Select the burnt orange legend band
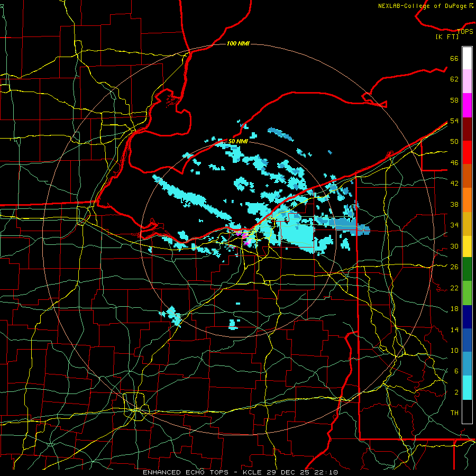Screen dimensions: 476x476 pyautogui.click(x=467, y=176)
